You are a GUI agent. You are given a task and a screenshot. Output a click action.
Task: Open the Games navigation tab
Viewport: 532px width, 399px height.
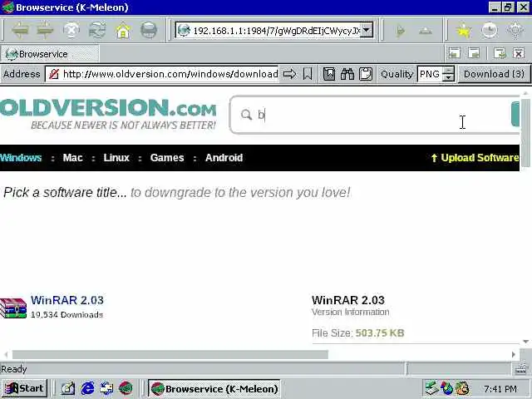(167, 158)
